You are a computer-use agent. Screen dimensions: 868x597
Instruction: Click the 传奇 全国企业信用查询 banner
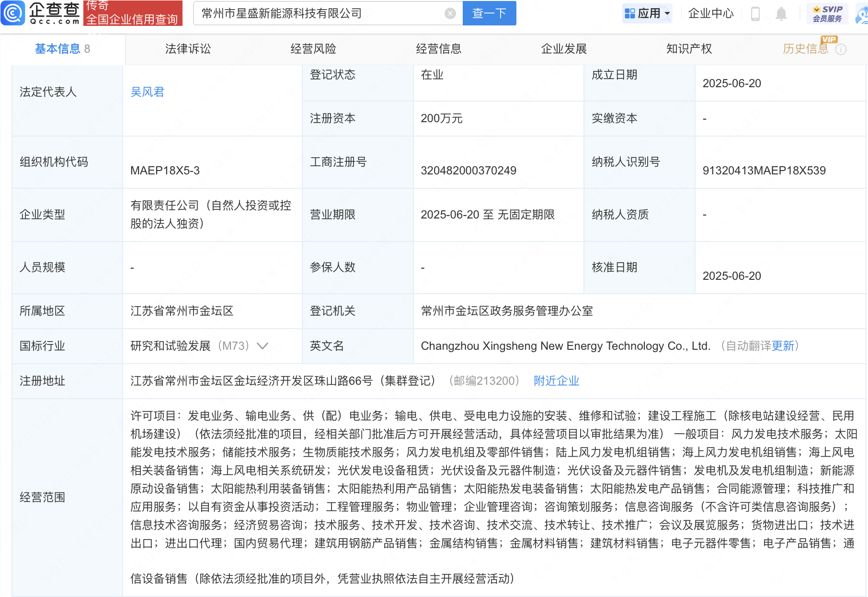coord(133,13)
